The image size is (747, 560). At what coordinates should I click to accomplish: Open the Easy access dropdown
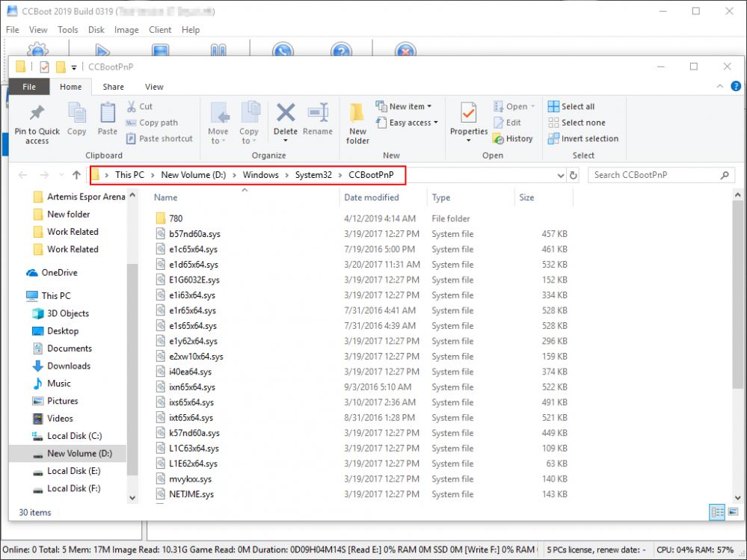point(408,123)
